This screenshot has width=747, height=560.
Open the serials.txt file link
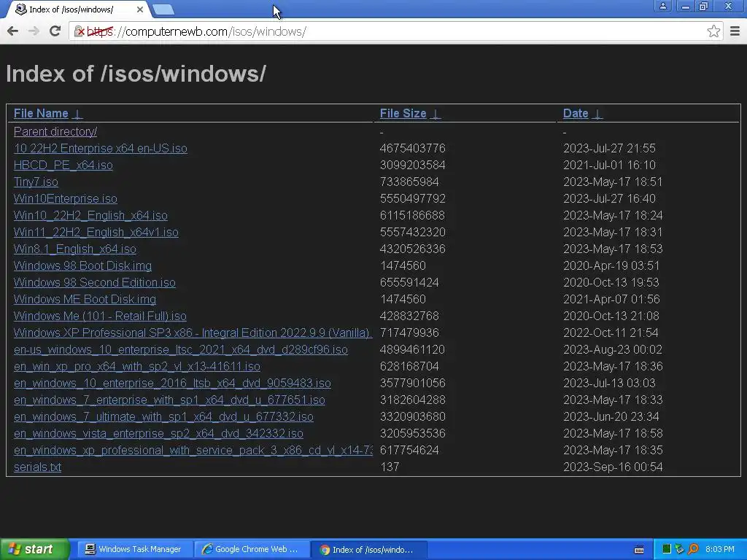(38, 467)
